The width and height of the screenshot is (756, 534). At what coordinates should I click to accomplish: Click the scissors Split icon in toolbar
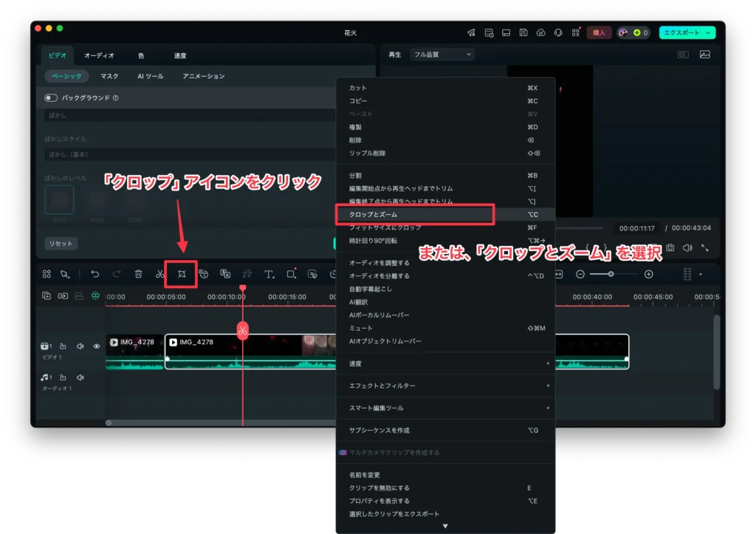159,274
